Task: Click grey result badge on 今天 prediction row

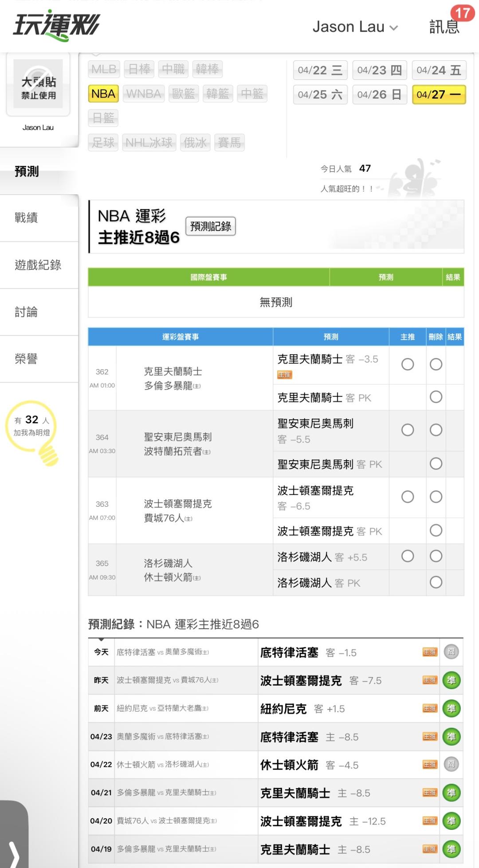Action: pyautogui.click(x=451, y=652)
